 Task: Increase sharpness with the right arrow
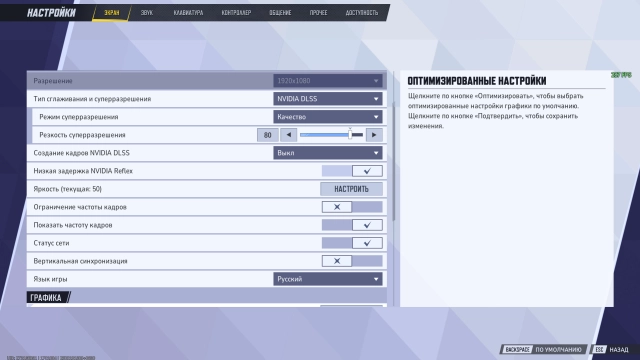point(374,135)
